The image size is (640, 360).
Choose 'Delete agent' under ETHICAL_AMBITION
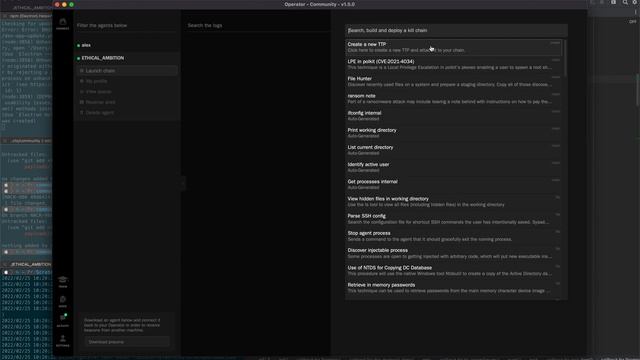click(127, 113)
